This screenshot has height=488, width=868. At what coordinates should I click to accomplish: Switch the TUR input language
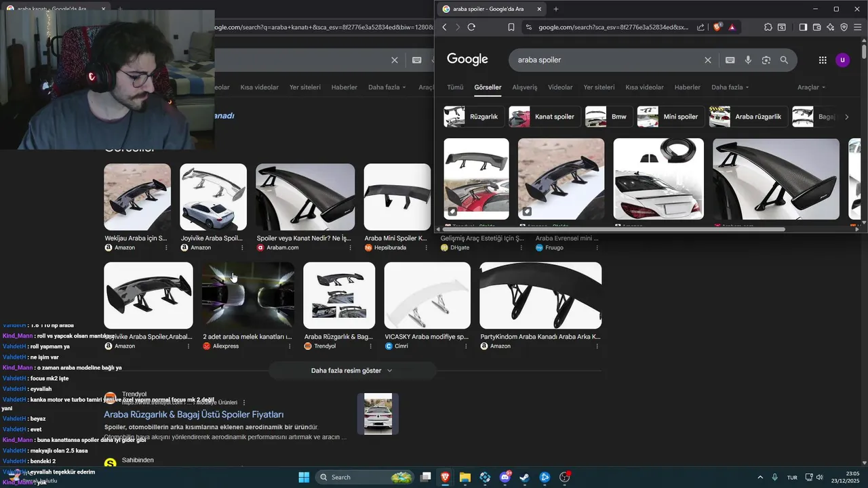pyautogui.click(x=792, y=477)
